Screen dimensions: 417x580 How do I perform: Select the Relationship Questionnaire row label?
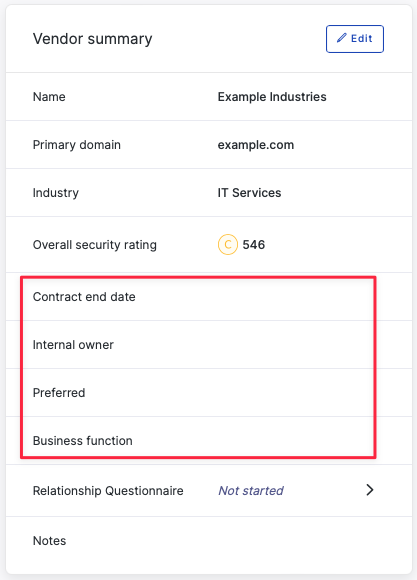click(x=108, y=490)
